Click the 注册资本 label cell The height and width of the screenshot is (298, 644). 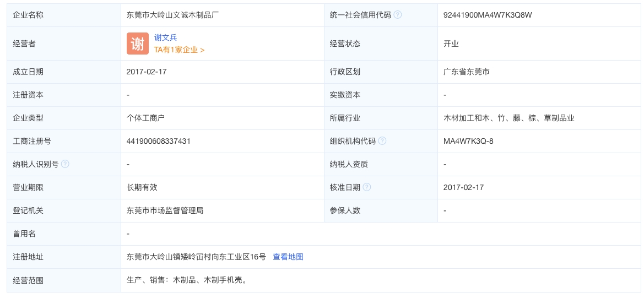(x=64, y=95)
